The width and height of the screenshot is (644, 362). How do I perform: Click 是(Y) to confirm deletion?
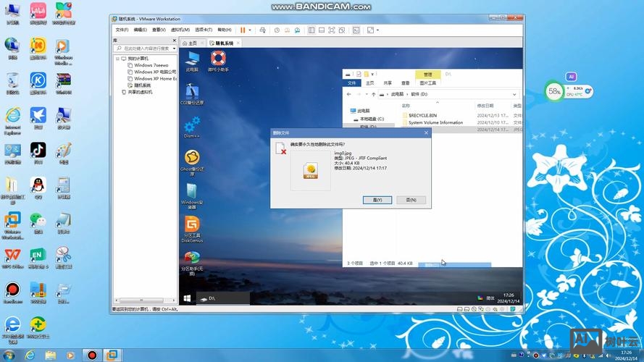(377, 200)
